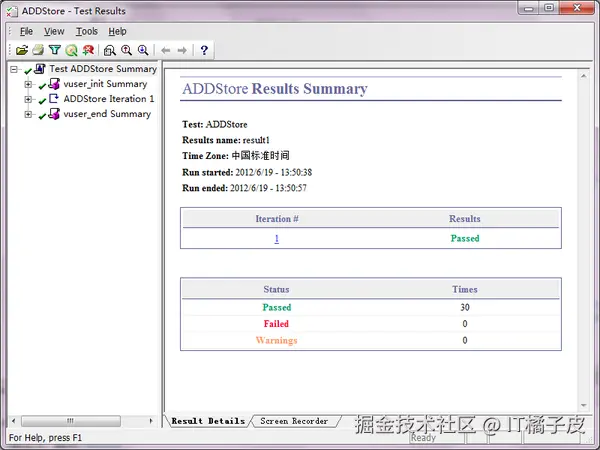Click the Test ADDStore Summary node icon
Image resolution: width=600 pixels, height=450 pixels.
pos(40,69)
